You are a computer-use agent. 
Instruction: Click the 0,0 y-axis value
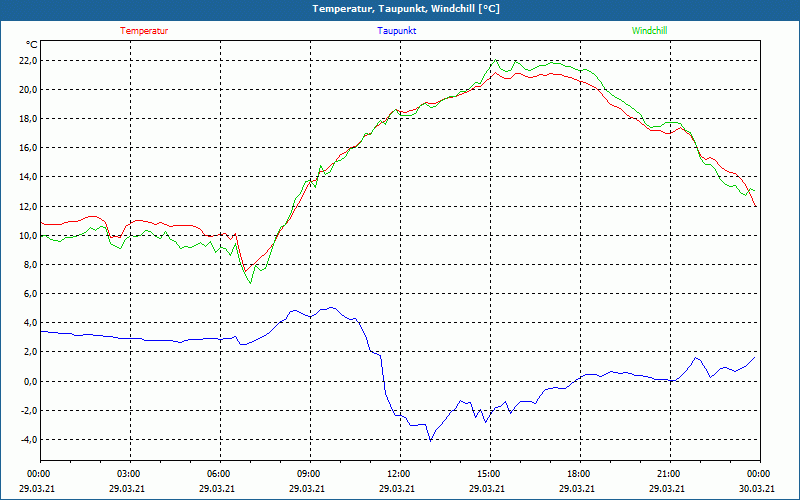[x=30, y=382]
